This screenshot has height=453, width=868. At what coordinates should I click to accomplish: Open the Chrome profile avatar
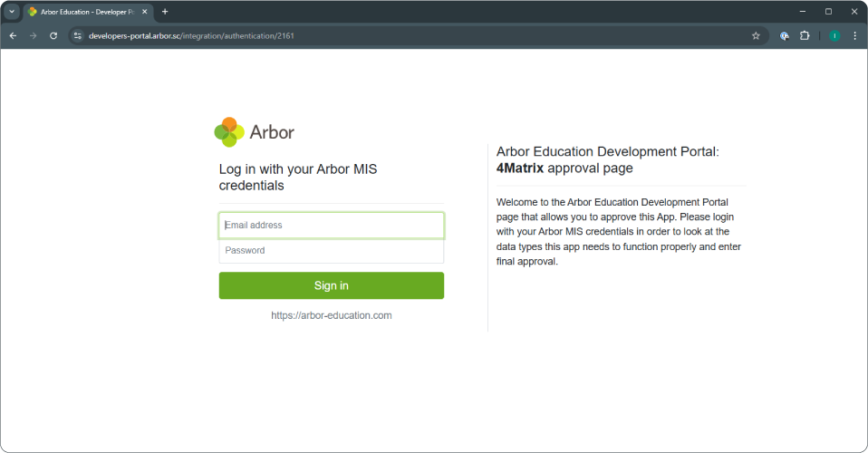pyautogui.click(x=834, y=36)
